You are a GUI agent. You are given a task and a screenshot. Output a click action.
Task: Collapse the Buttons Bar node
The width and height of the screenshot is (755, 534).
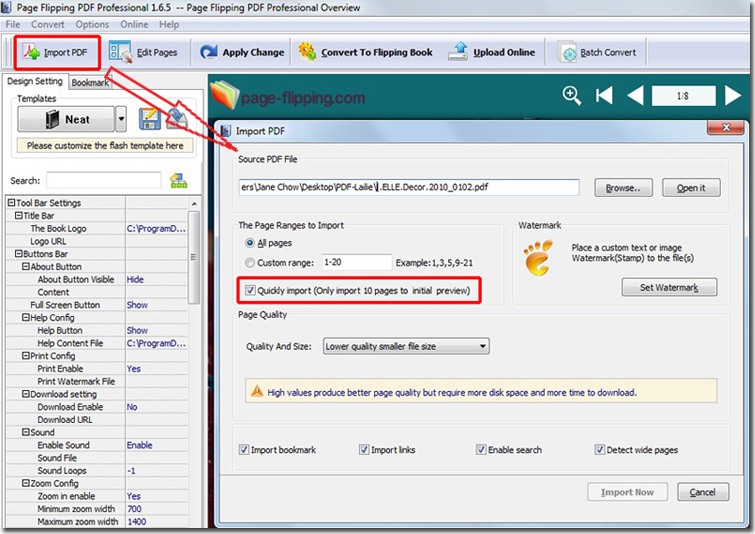coord(19,253)
